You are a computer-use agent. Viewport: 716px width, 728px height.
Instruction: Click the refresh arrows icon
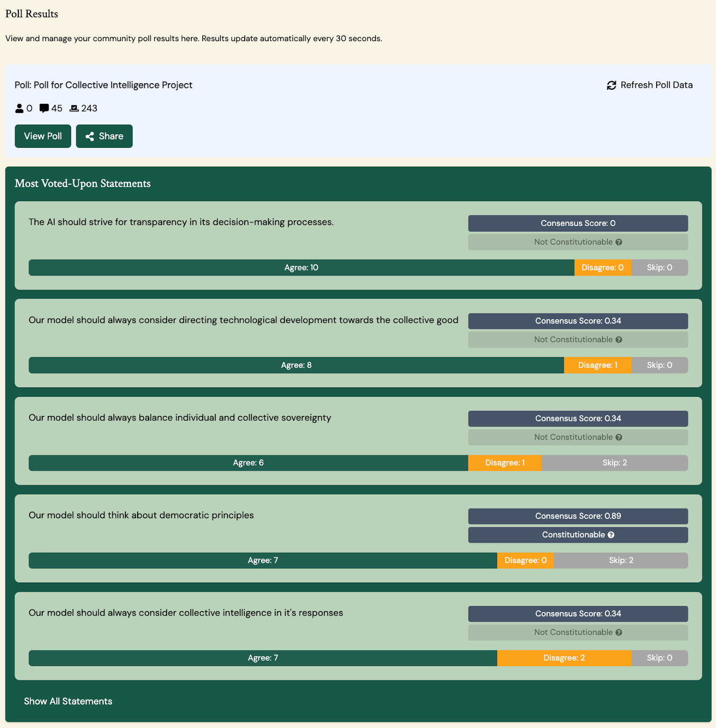click(611, 85)
